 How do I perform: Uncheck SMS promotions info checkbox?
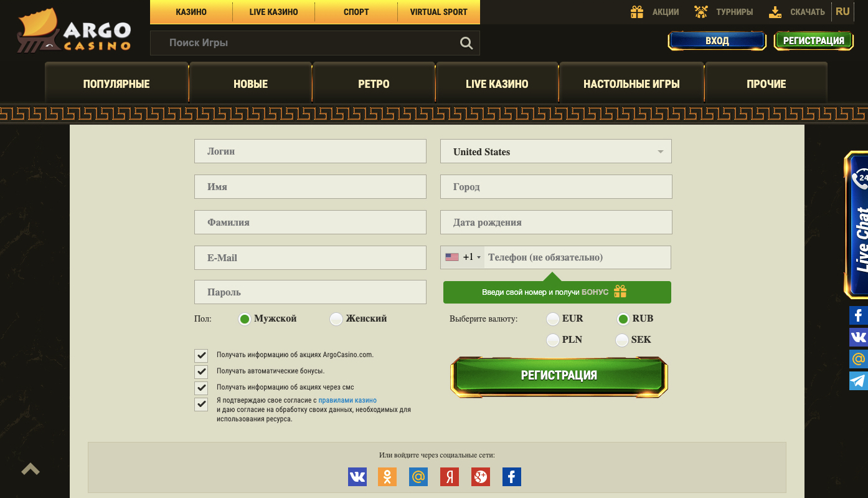click(201, 388)
